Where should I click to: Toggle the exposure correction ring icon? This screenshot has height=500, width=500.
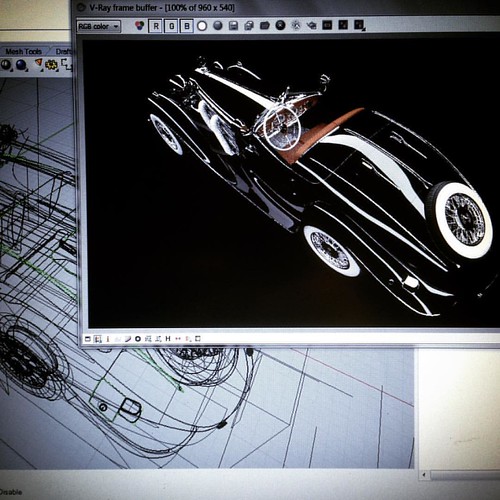coord(138,339)
